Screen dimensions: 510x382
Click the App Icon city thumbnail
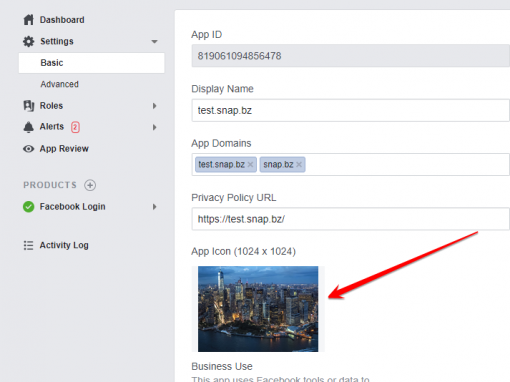point(258,309)
